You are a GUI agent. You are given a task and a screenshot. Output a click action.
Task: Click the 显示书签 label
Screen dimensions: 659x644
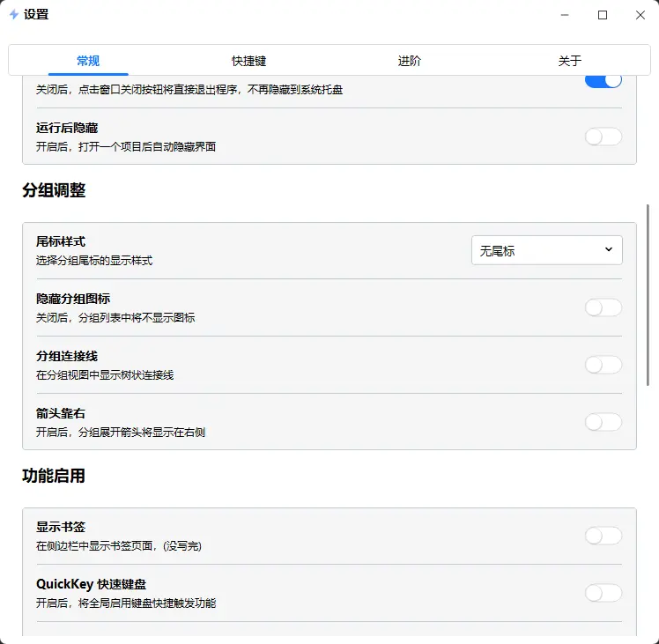click(61, 527)
